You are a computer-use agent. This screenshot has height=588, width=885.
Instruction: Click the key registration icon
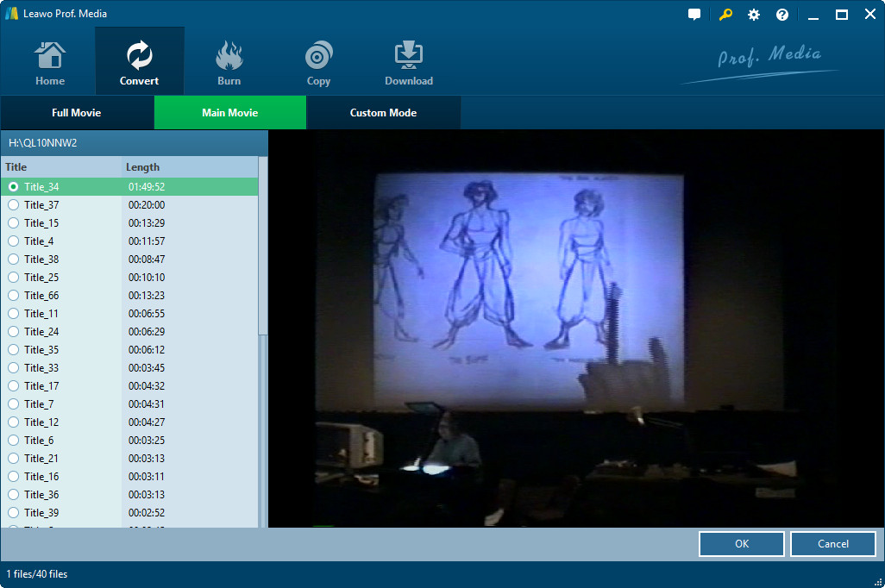(725, 15)
